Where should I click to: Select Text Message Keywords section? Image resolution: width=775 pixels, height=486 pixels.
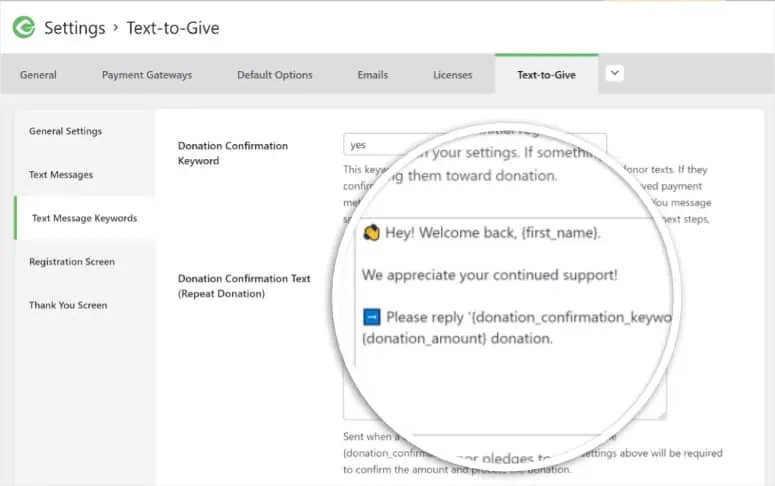[85, 218]
